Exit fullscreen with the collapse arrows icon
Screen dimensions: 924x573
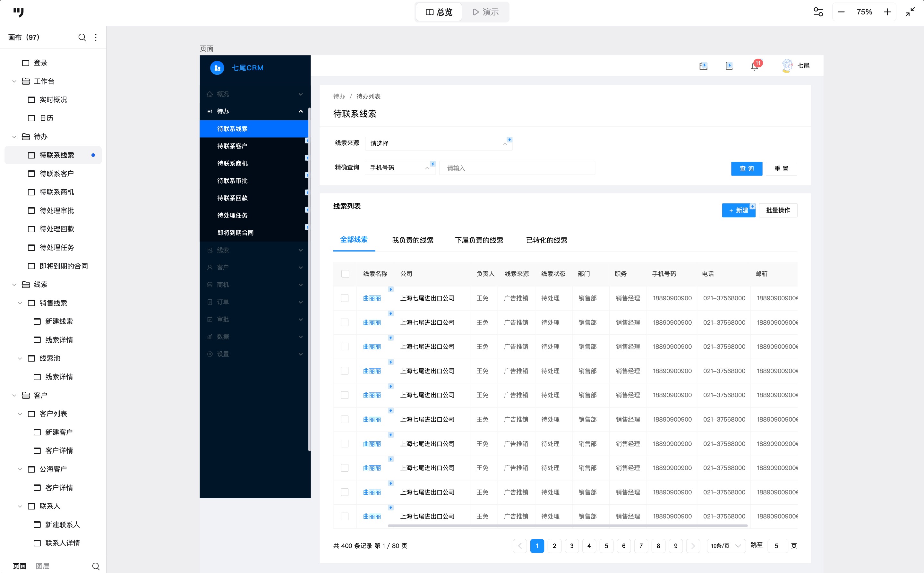[x=910, y=12]
